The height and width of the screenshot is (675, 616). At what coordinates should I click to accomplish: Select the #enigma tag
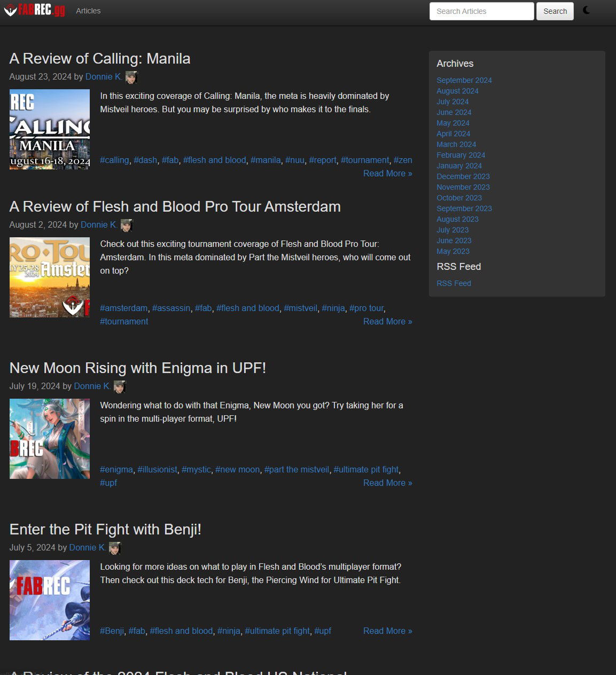[x=116, y=469]
